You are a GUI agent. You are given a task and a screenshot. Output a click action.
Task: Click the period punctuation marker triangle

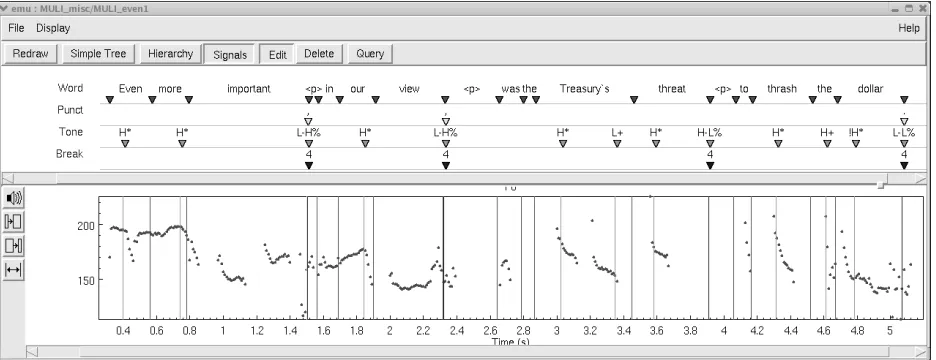pos(904,122)
